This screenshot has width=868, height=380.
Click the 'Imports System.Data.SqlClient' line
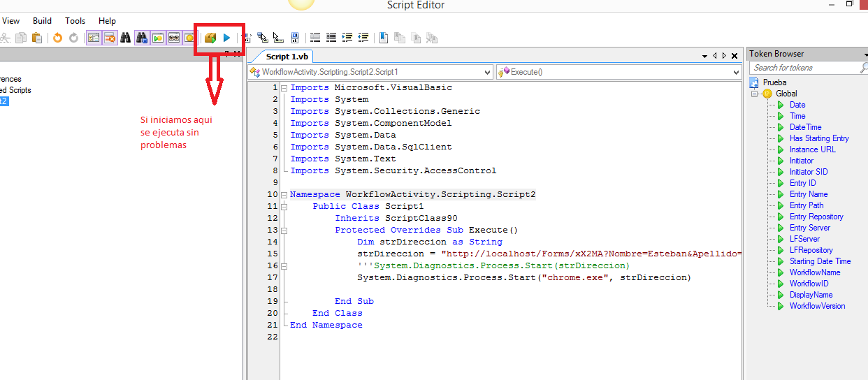[371, 147]
